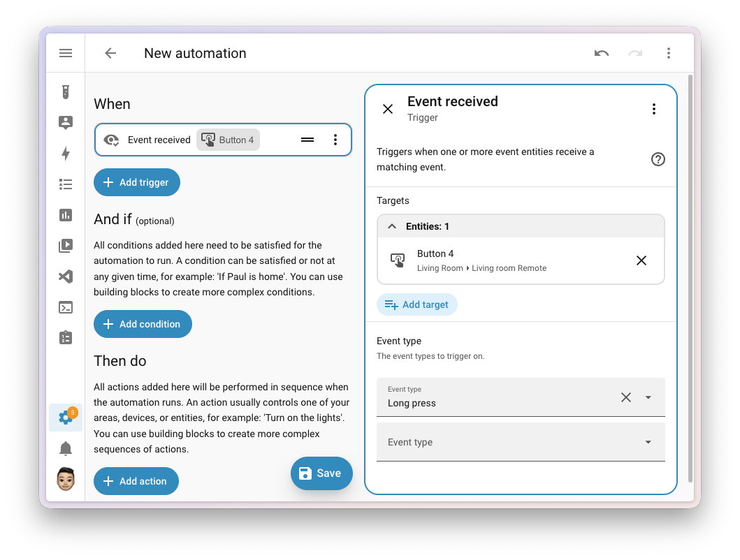Viewport: 740px width, 560px height.
Task: Open the trigger row three-dot menu
Action: (x=335, y=140)
